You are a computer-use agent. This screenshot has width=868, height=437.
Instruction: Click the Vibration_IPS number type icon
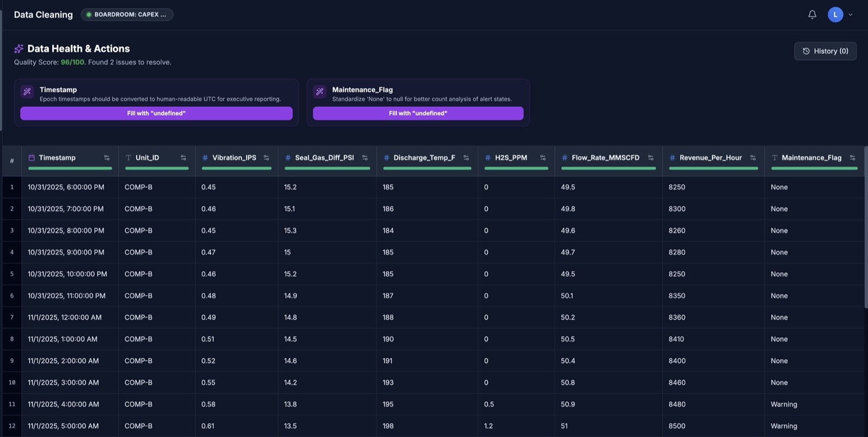point(205,158)
